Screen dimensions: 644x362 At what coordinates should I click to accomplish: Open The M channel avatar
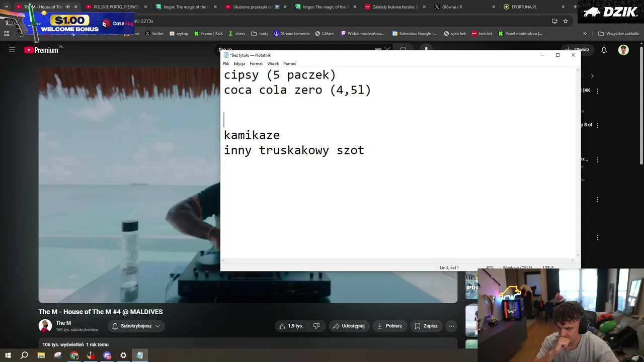click(45, 326)
